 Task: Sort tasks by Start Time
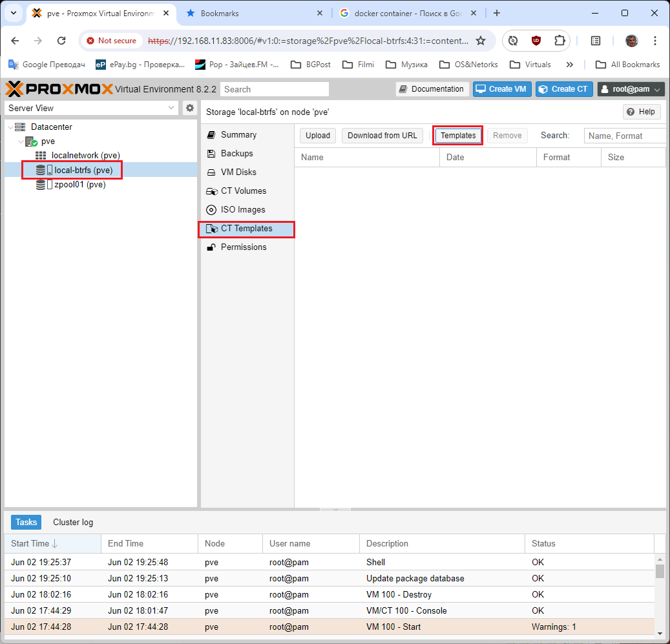pos(52,543)
